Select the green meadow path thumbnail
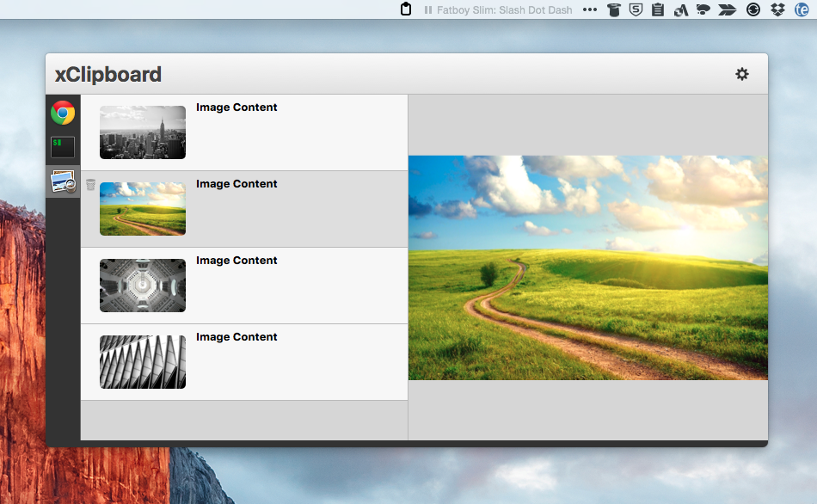Image resolution: width=817 pixels, height=504 pixels. 143,209
